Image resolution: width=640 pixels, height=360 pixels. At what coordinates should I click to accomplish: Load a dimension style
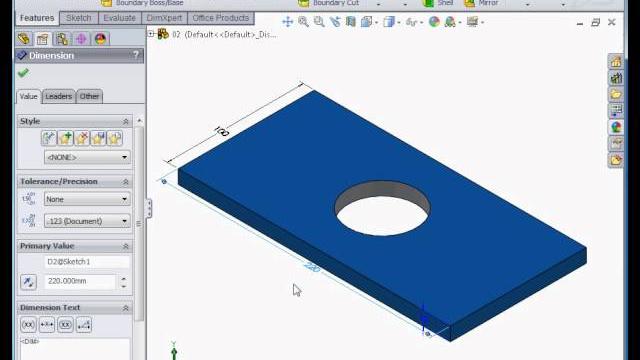(x=115, y=138)
